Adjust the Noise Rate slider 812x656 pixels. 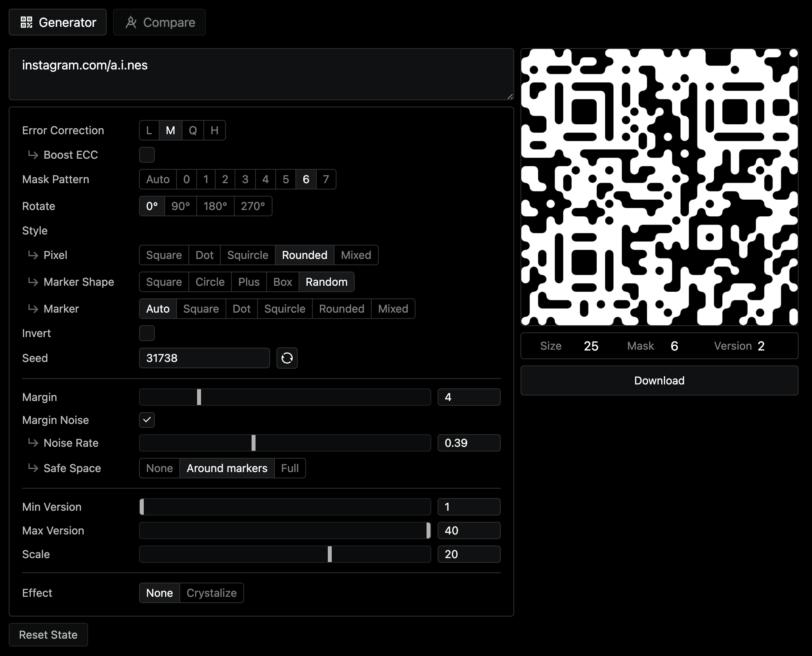[x=254, y=443]
